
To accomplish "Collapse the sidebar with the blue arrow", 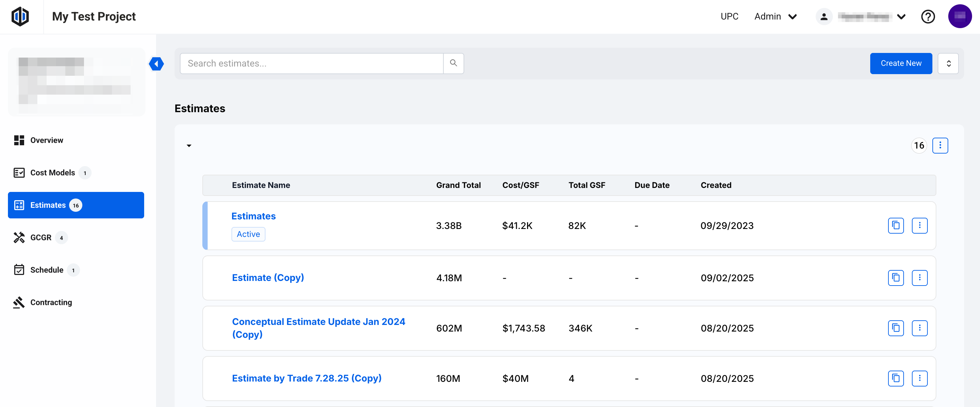I will (x=156, y=64).
